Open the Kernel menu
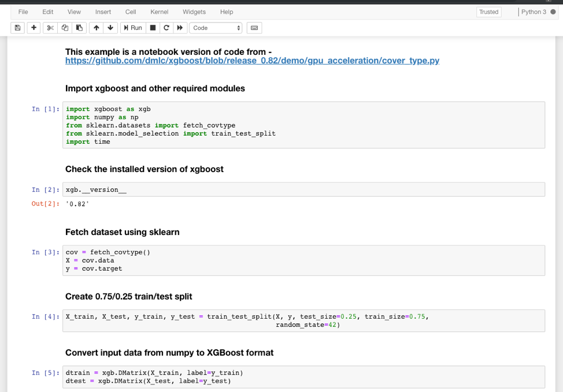 pos(159,12)
